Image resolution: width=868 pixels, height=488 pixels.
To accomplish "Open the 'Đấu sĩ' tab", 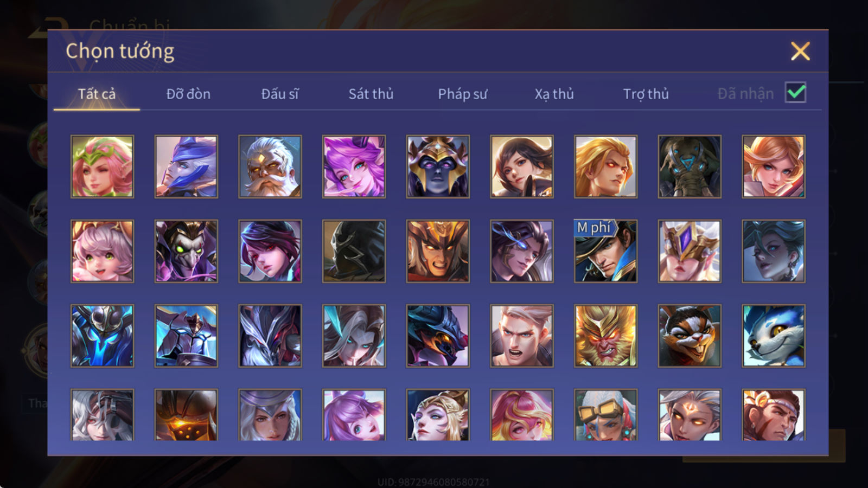I will pos(280,94).
